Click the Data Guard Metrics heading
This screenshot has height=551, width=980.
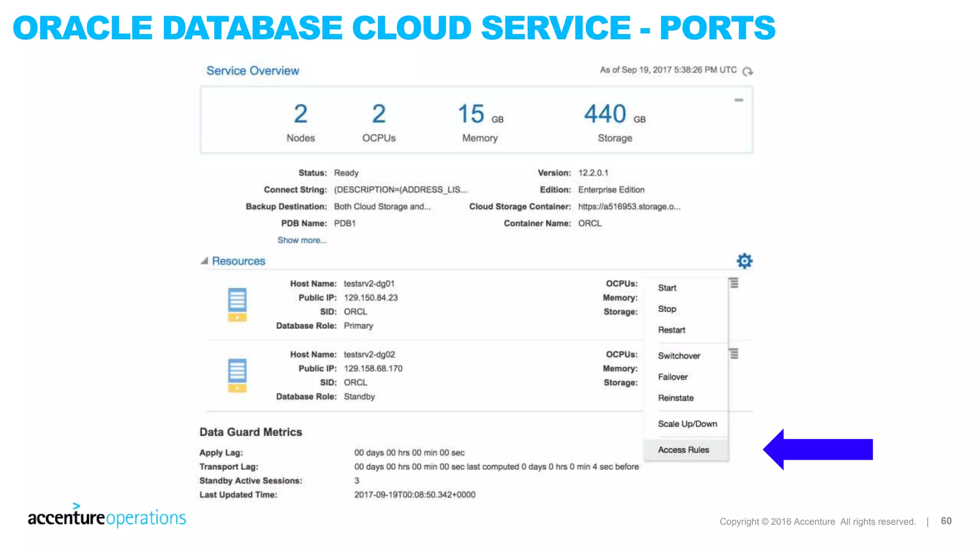click(251, 432)
